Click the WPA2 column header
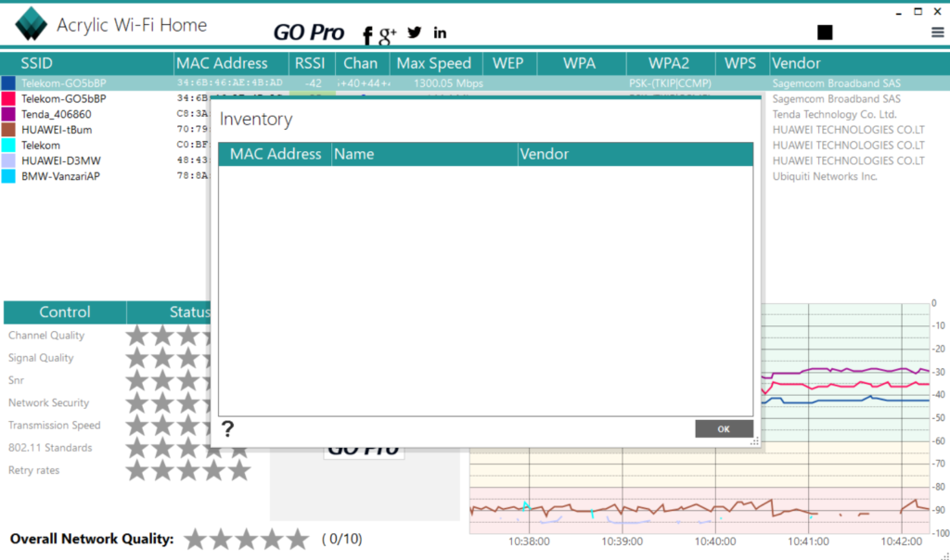 [x=671, y=63]
